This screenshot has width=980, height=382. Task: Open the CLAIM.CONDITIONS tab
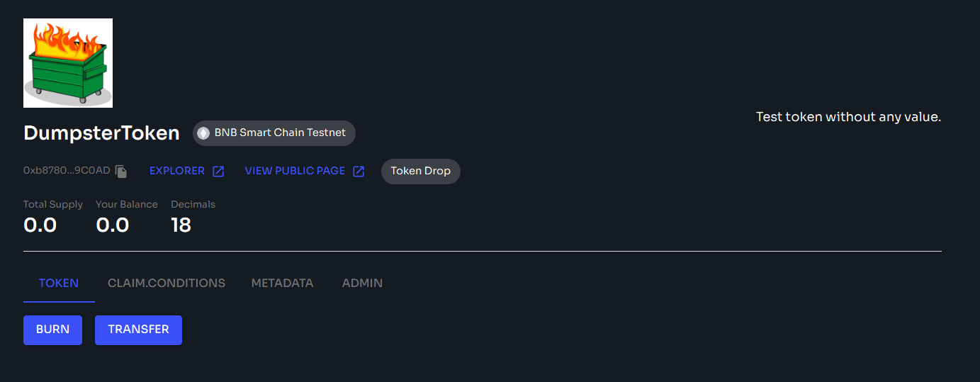[167, 283]
